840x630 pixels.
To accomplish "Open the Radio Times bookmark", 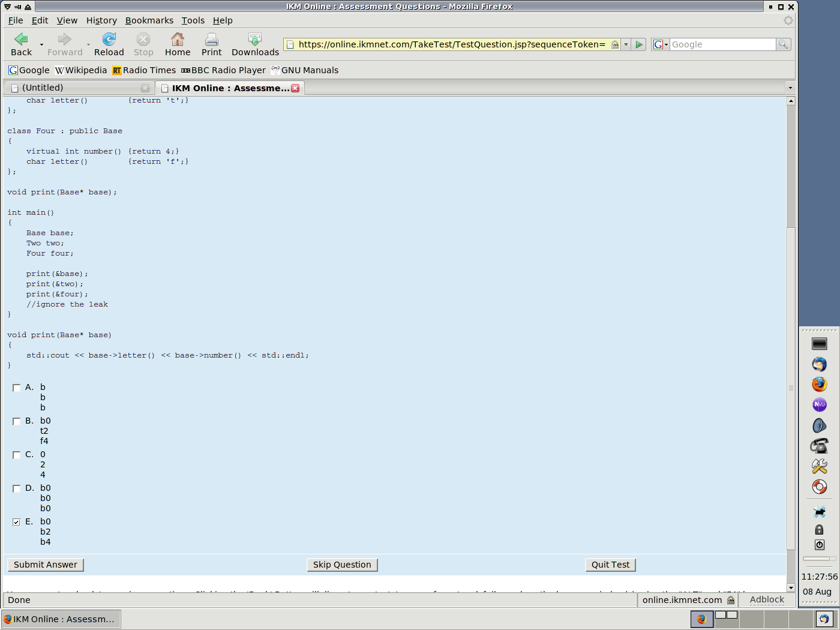I will pyautogui.click(x=144, y=70).
